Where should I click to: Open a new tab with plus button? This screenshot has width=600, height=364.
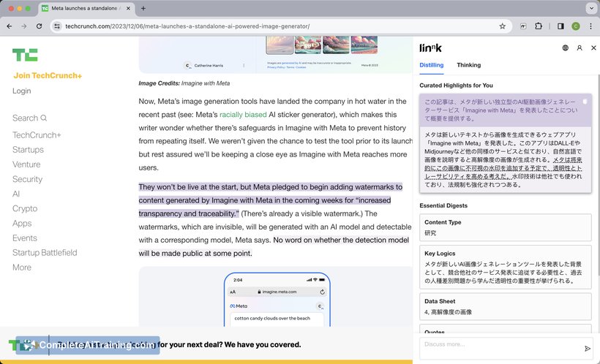click(x=143, y=8)
